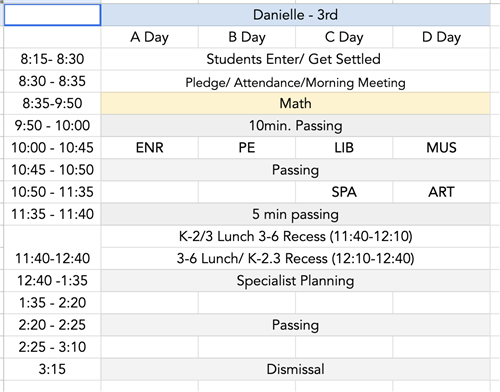Select the Specialist Planning row
The height and width of the screenshot is (392, 500).
(x=295, y=281)
